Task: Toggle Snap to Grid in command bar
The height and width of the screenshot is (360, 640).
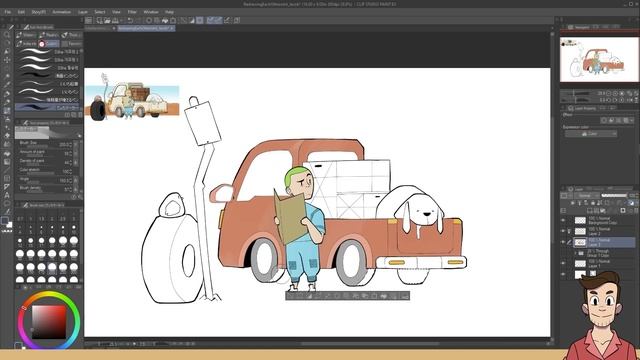Action: pyautogui.click(x=227, y=20)
